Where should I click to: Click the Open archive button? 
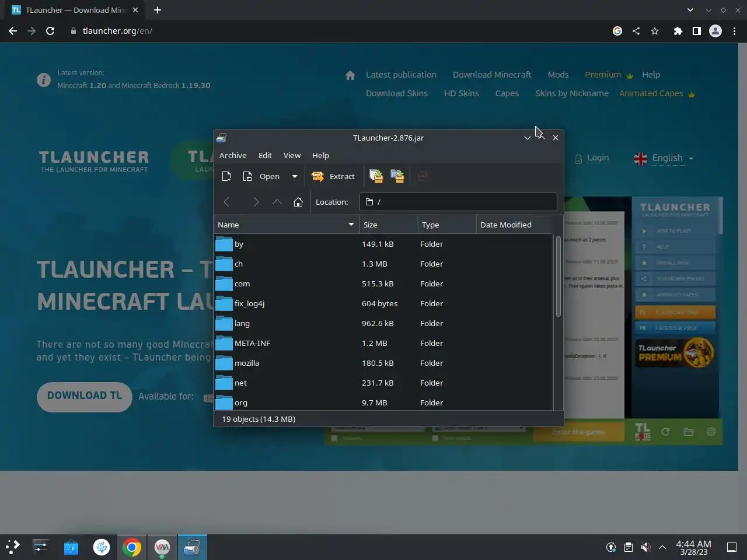click(261, 176)
